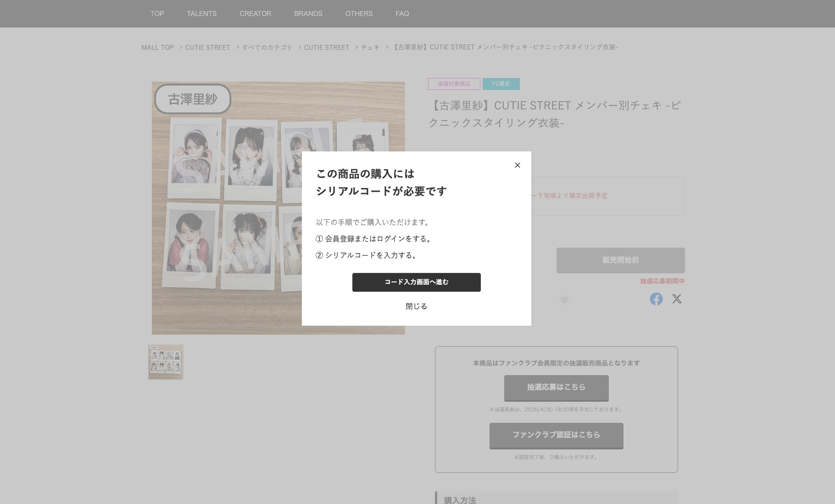Screen dimensions: 835x504
Task: Open the チェキ breadcrumb category
Action: point(370,48)
